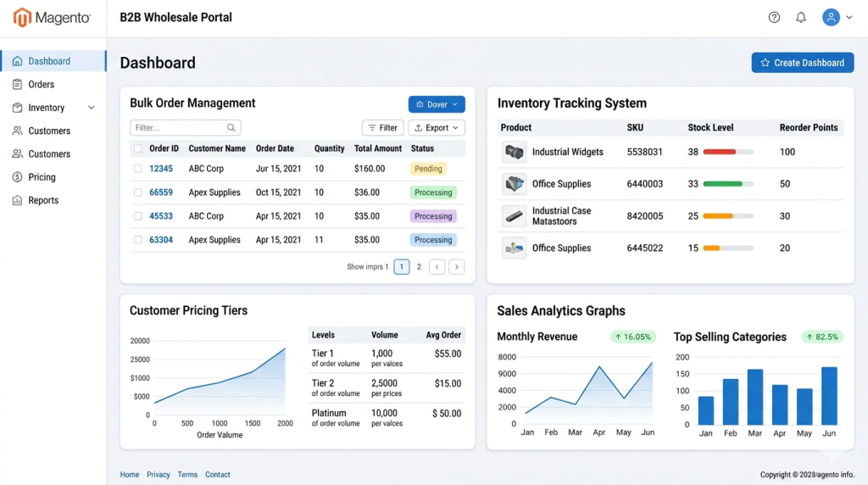Click the Reports chart icon in sidebar
Image resolution: width=868 pixels, height=485 pixels.
17,200
